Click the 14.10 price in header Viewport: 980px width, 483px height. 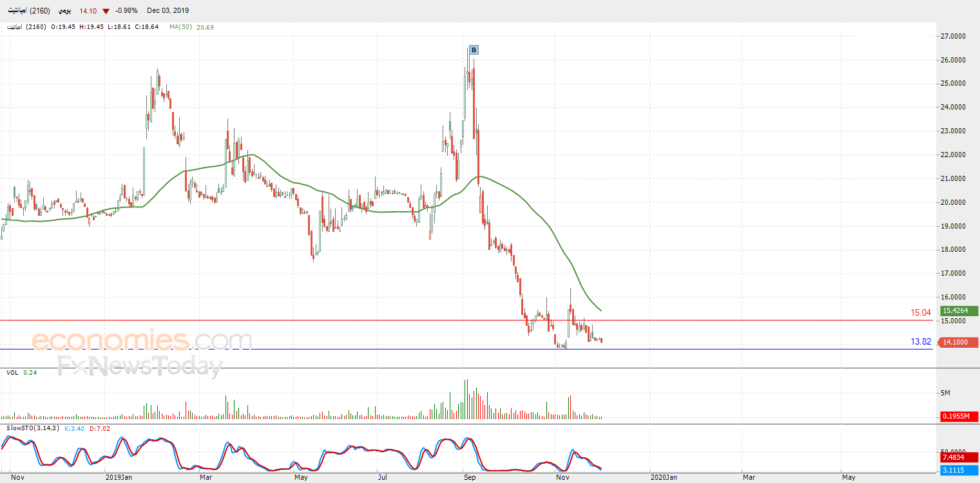(x=88, y=11)
